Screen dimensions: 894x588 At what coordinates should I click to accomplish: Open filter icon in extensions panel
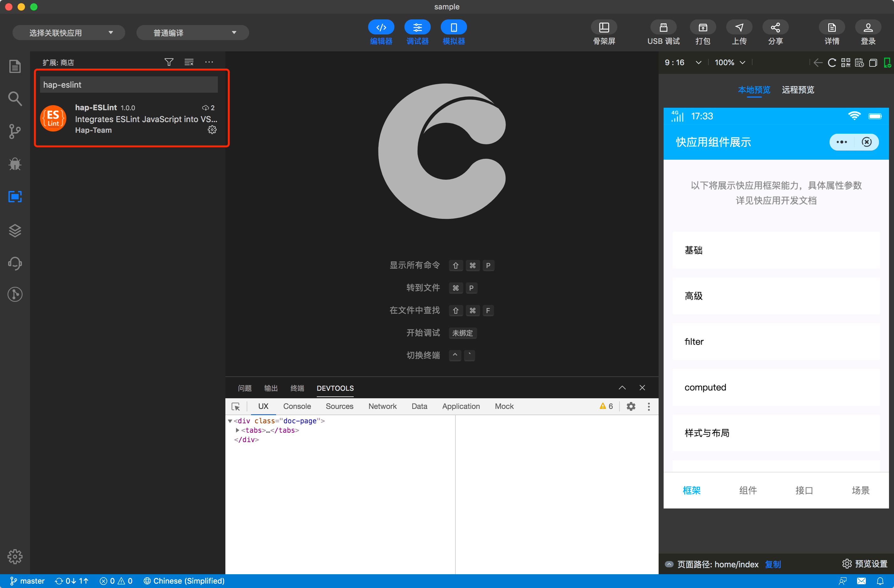coord(169,62)
